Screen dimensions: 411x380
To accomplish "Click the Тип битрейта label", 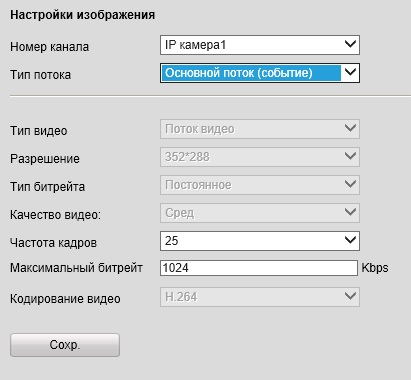I will click(x=47, y=187).
